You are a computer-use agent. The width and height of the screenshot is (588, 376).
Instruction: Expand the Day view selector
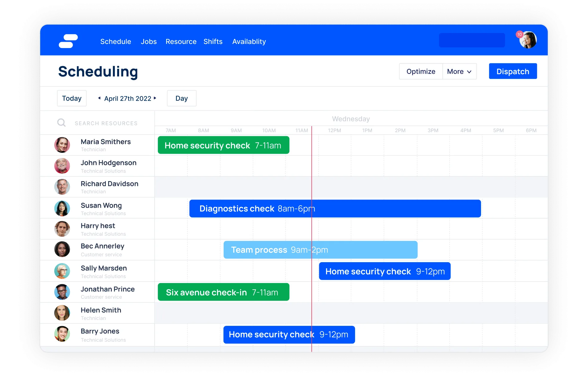[x=181, y=98]
